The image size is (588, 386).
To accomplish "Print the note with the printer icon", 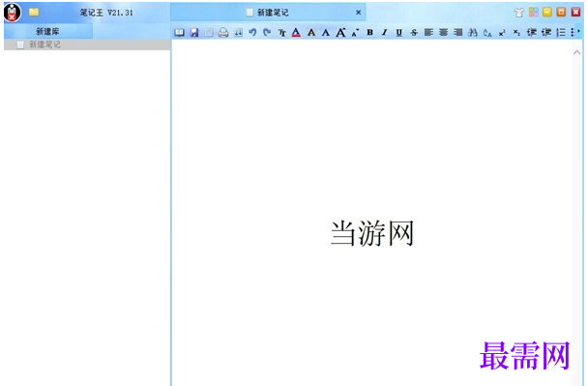I will point(223,33).
